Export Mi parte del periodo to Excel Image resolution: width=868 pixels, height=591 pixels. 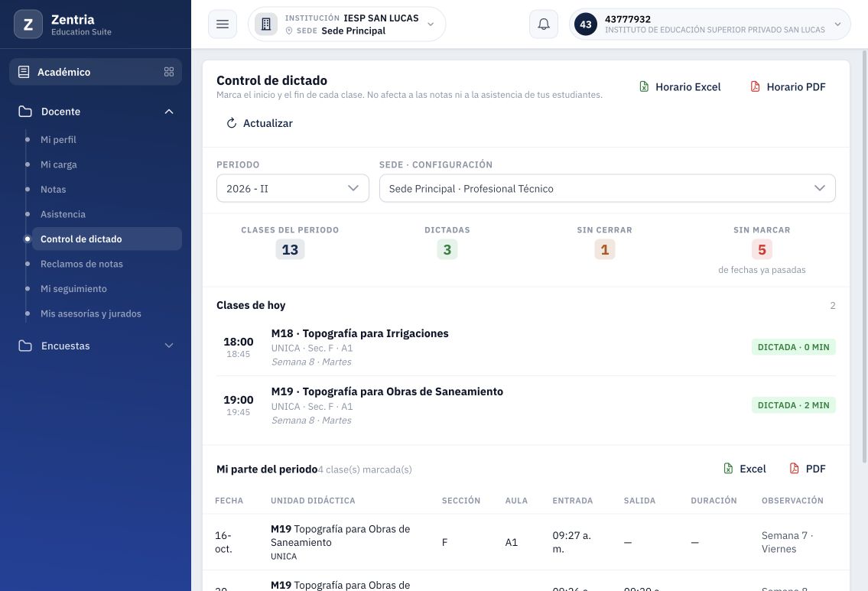click(x=745, y=469)
